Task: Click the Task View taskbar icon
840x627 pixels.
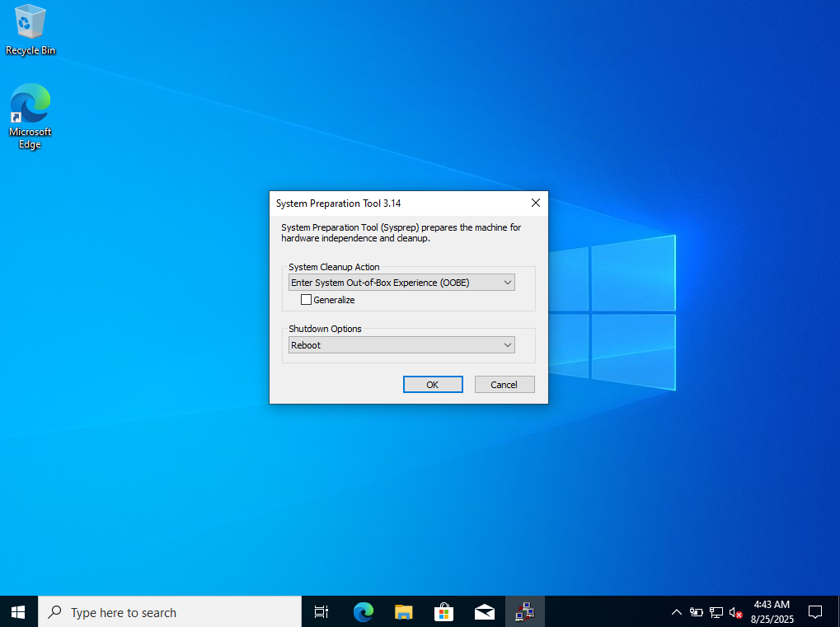Action: 321,612
